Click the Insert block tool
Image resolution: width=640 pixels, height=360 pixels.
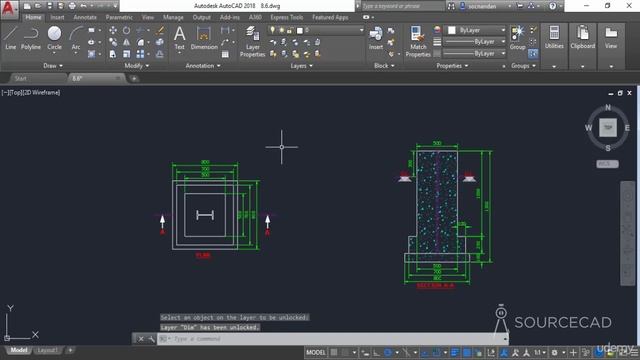[376, 38]
